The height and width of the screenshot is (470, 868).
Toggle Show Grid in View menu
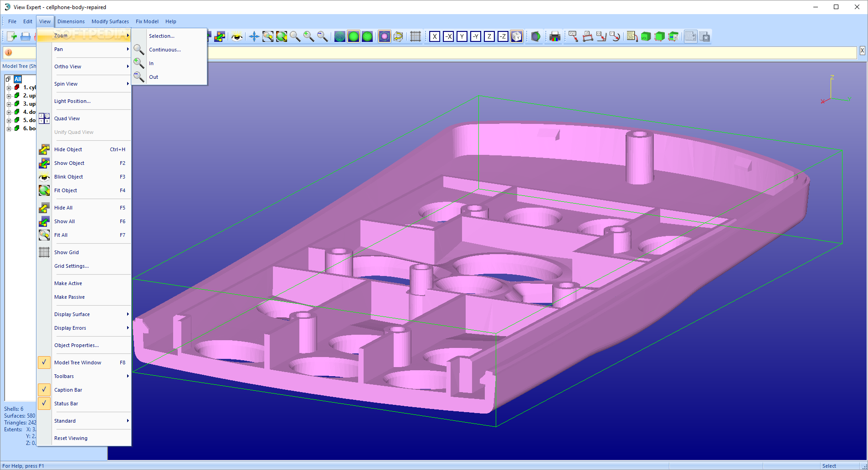click(x=84, y=252)
